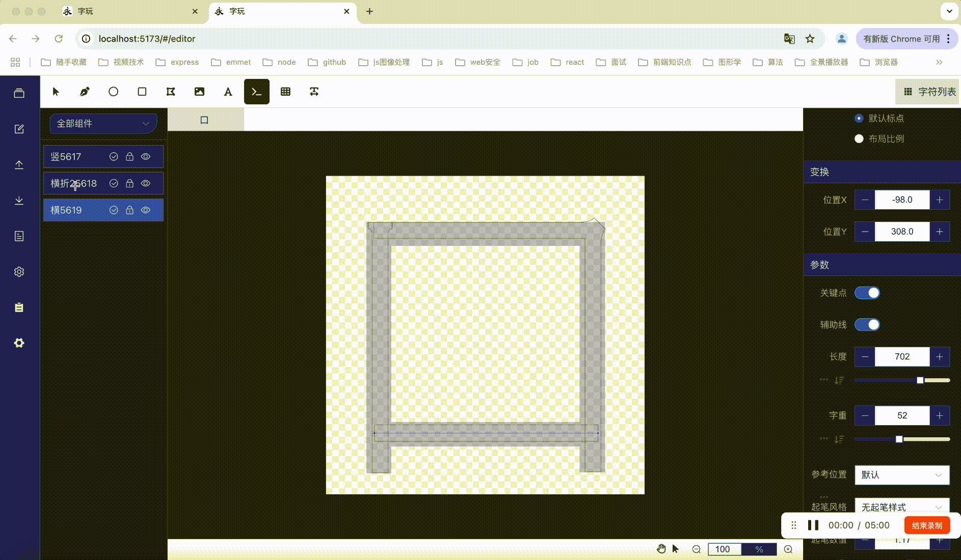Open the 全部组件 dropdown

coord(103,123)
